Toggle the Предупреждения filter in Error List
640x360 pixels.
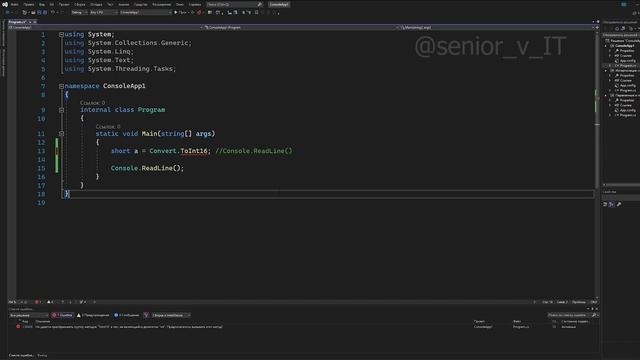point(93,315)
